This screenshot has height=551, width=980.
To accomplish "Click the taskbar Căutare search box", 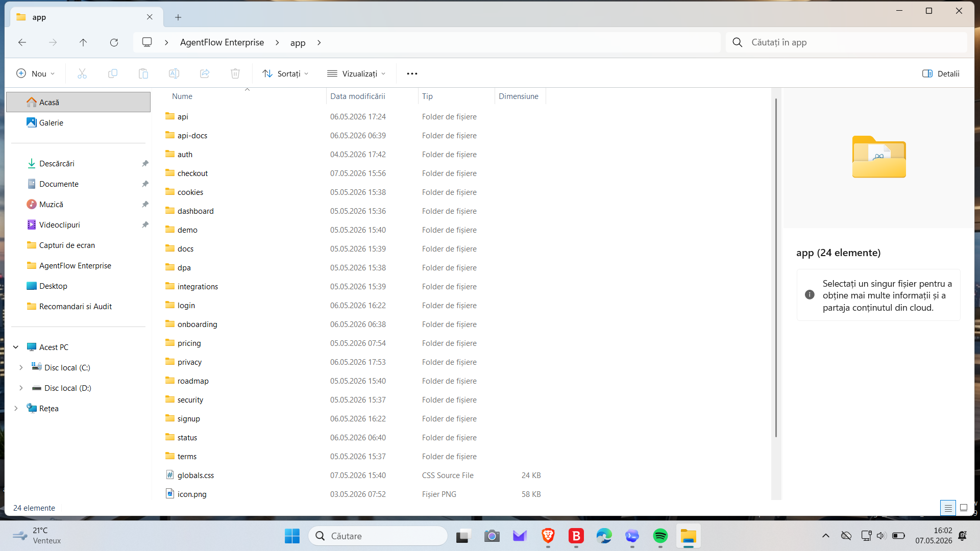I will point(378,536).
